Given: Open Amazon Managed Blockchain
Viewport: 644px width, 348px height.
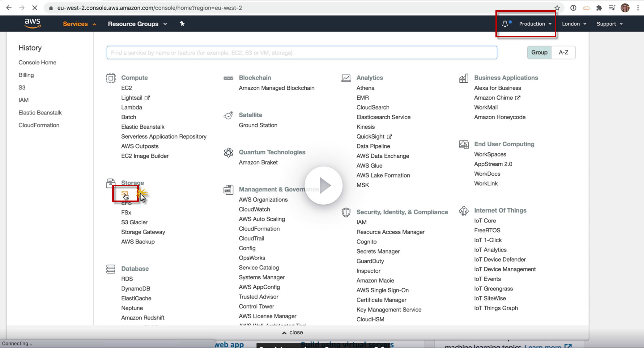Looking at the screenshot, I should click(x=277, y=88).
